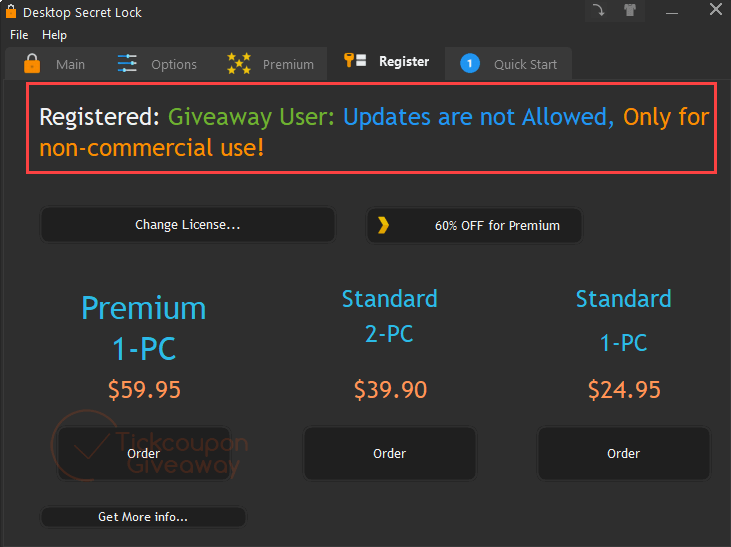Viewport: 731px width, 547px height.
Task: Click the Change License... button
Action: (187, 225)
